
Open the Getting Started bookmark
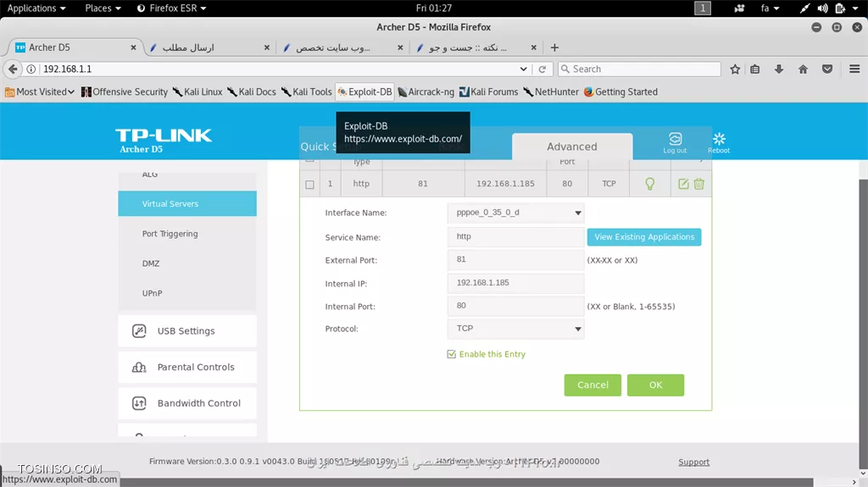tap(620, 91)
